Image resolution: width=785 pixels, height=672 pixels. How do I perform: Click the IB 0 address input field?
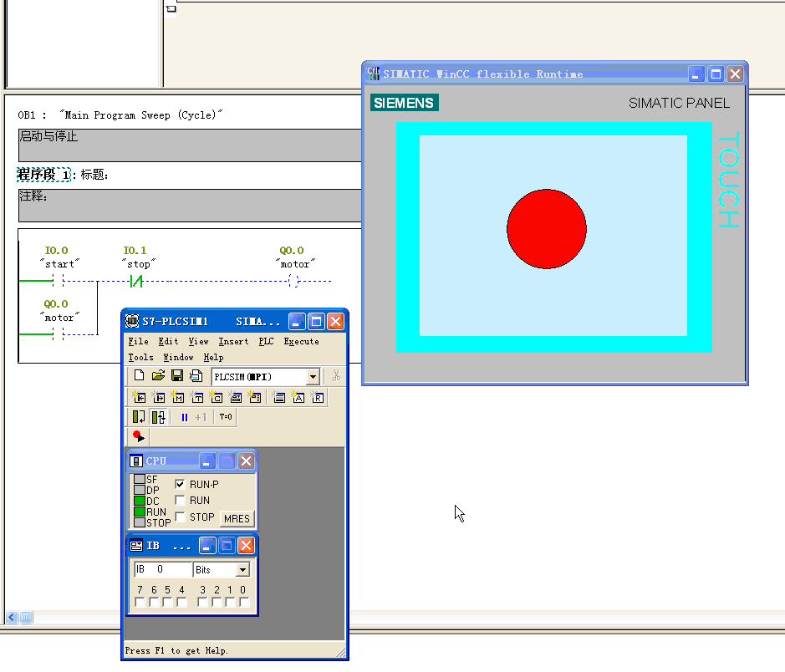click(162, 569)
